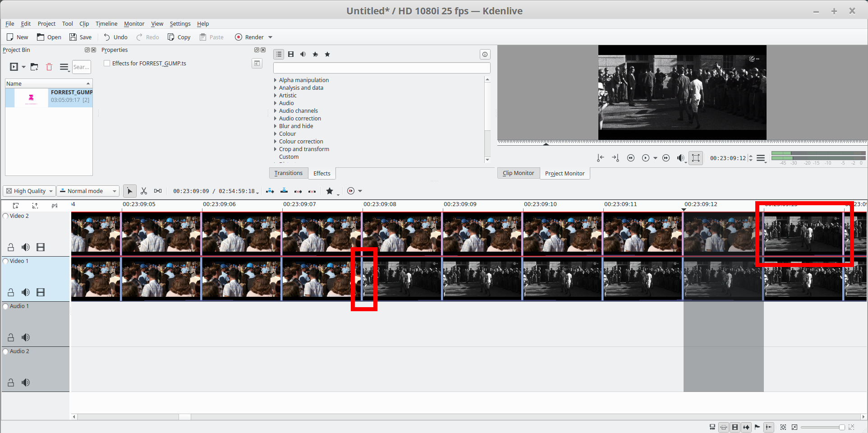868x433 pixels.
Task: Show favorite effects in the effects list
Action: [327, 54]
